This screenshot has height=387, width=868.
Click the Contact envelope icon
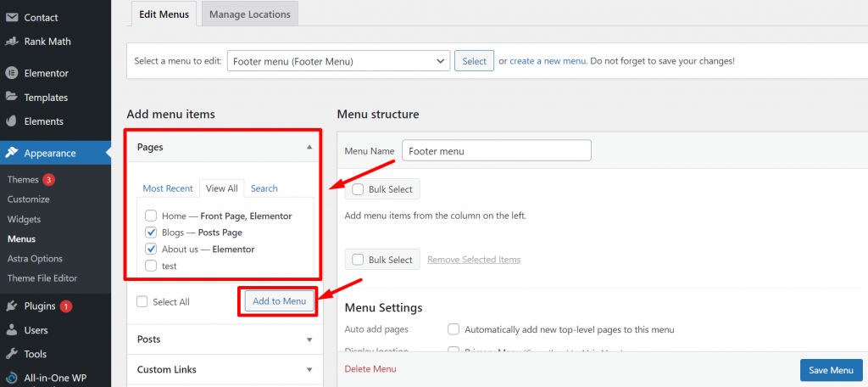pos(11,17)
